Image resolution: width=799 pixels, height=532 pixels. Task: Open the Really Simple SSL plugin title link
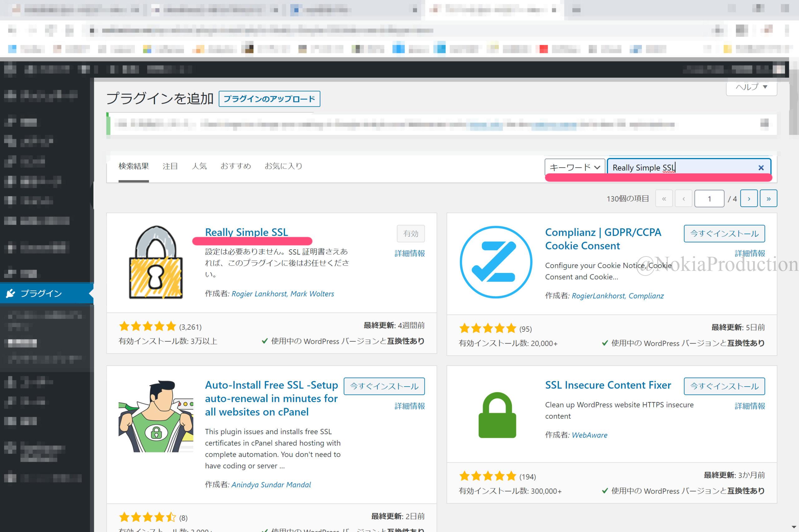point(247,232)
